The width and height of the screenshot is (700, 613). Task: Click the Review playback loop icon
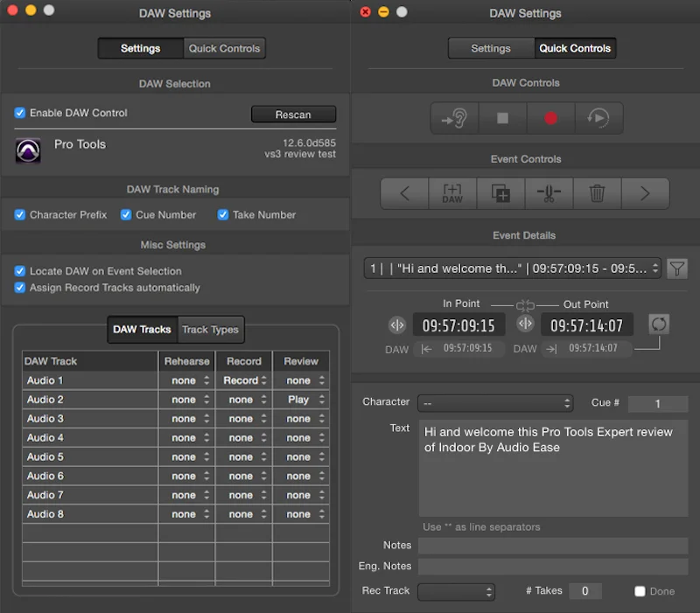point(598,118)
